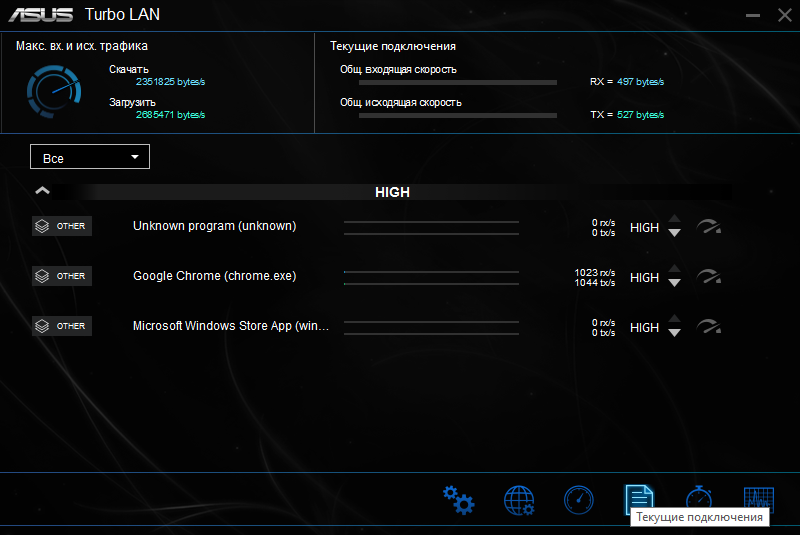
Task: Open the globe network settings icon
Action: pyautogui.click(x=519, y=500)
